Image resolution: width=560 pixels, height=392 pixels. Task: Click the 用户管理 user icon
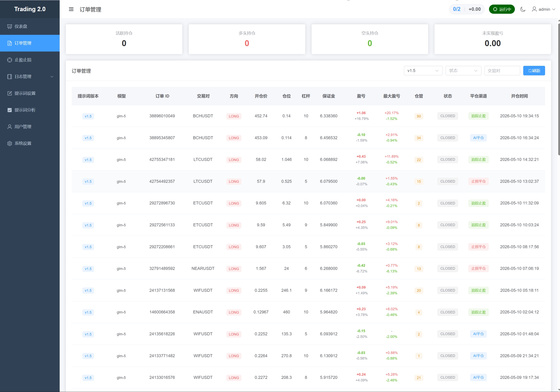click(9, 127)
